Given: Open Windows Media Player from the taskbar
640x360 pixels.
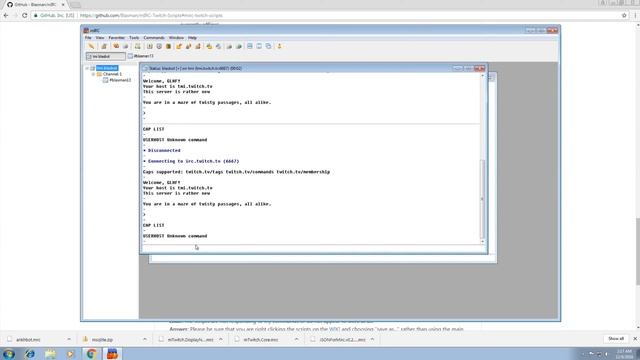Looking at the screenshot, I should [x=71, y=354].
